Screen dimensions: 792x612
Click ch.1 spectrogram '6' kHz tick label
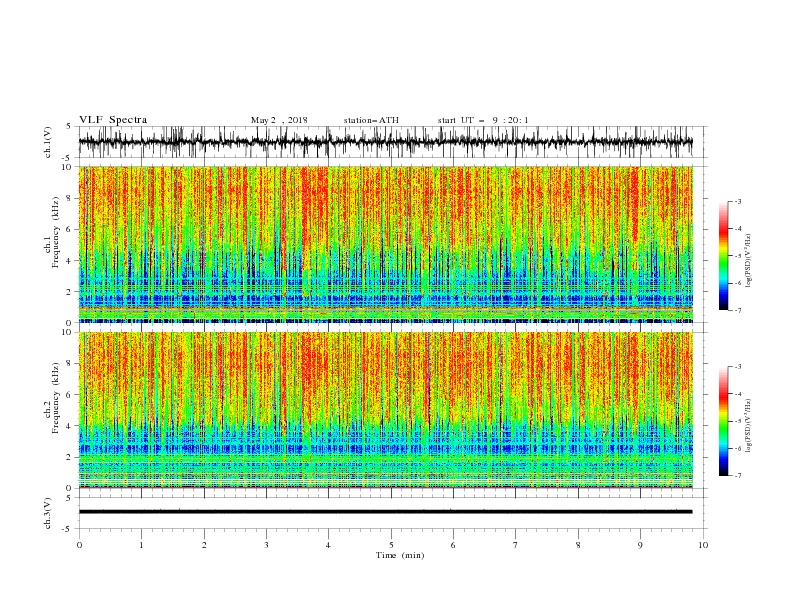tap(70, 229)
